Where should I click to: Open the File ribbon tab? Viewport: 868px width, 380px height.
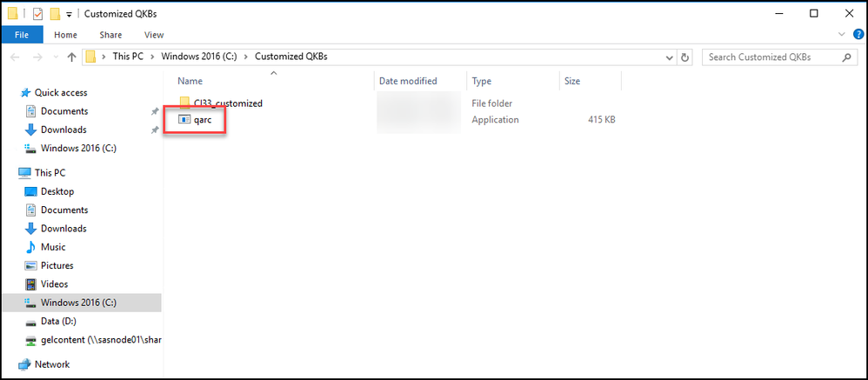coord(22,35)
